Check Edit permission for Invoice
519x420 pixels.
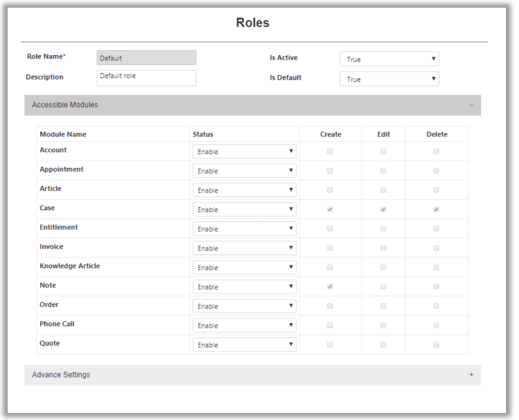click(383, 248)
